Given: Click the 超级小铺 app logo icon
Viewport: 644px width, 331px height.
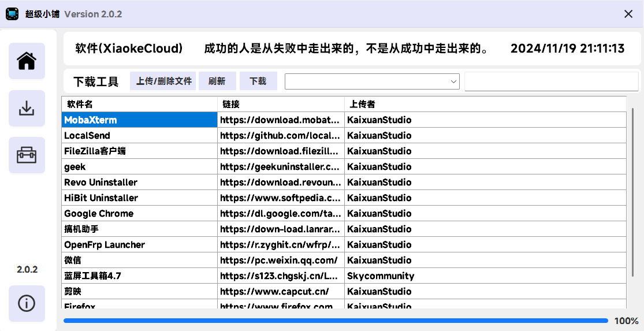Looking at the screenshot, I should tap(12, 14).
